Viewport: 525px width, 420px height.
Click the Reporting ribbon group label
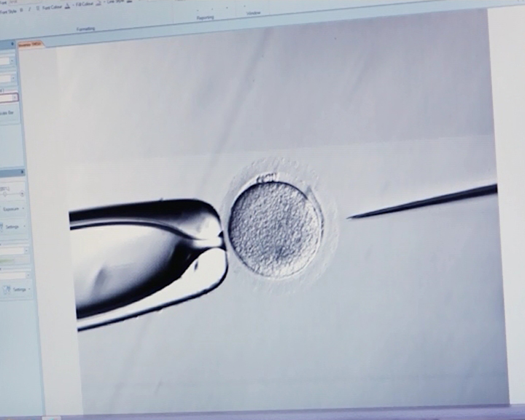(205, 17)
